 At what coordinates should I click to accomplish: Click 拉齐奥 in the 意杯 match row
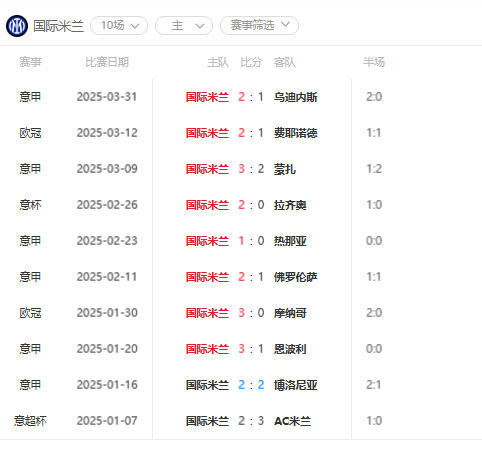290,205
